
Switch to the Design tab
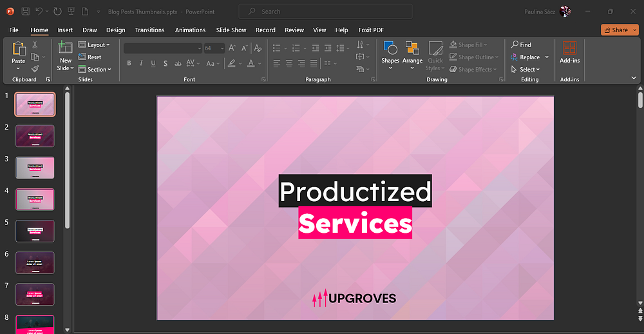116,30
